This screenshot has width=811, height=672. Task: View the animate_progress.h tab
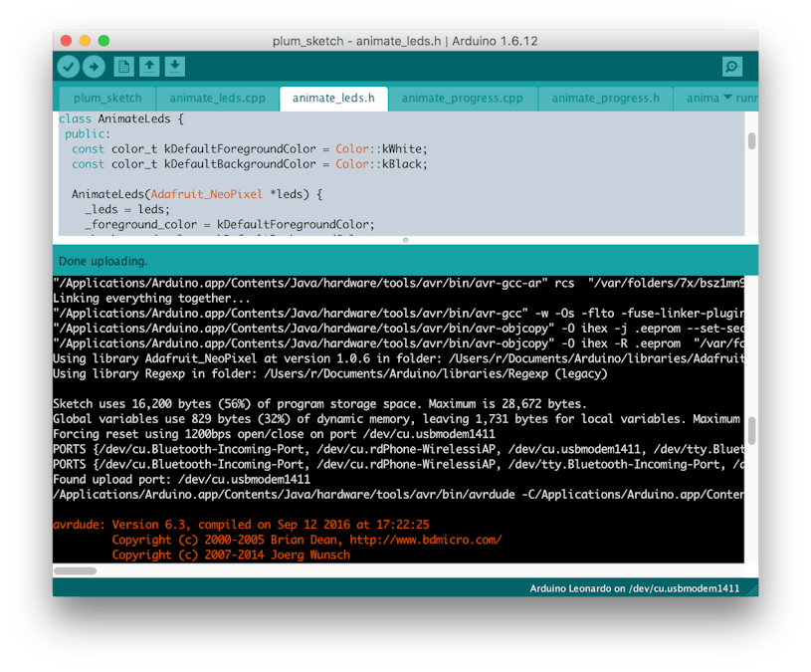point(604,98)
